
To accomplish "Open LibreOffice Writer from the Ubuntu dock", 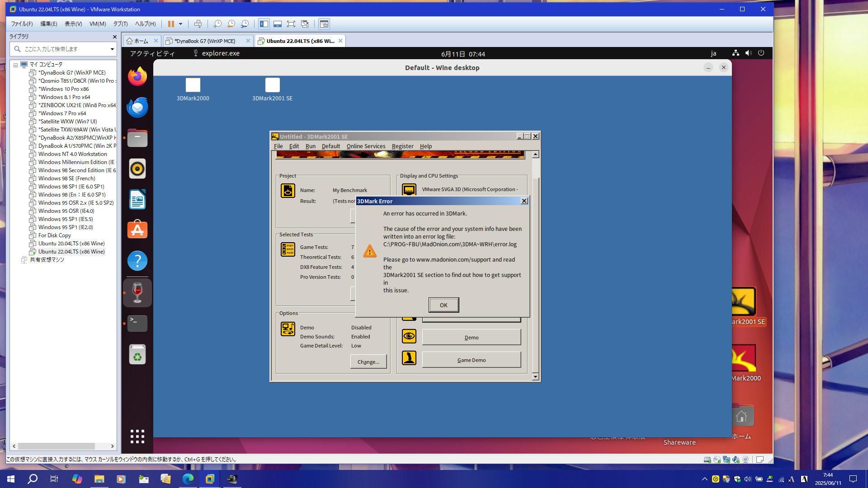I will [x=137, y=199].
